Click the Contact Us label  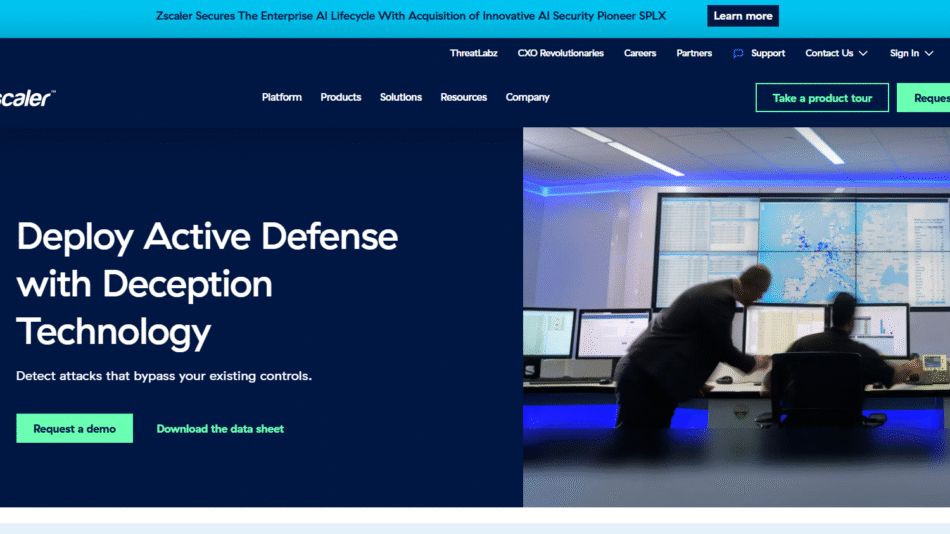pos(829,53)
